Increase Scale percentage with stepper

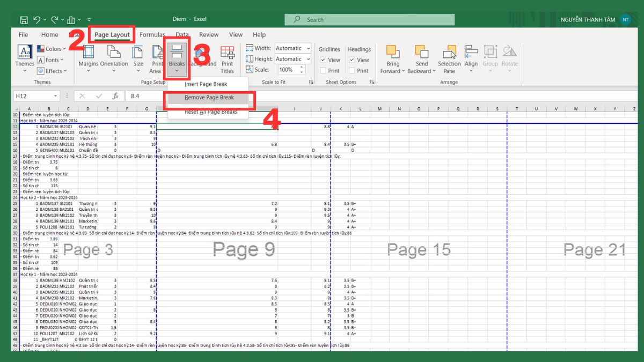(x=302, y=67)
